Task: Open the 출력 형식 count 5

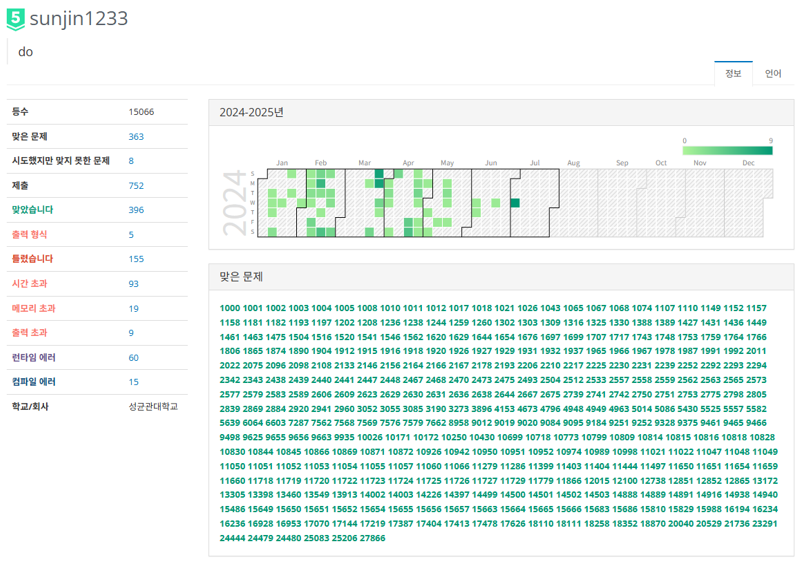Action: tap(131, 235)
